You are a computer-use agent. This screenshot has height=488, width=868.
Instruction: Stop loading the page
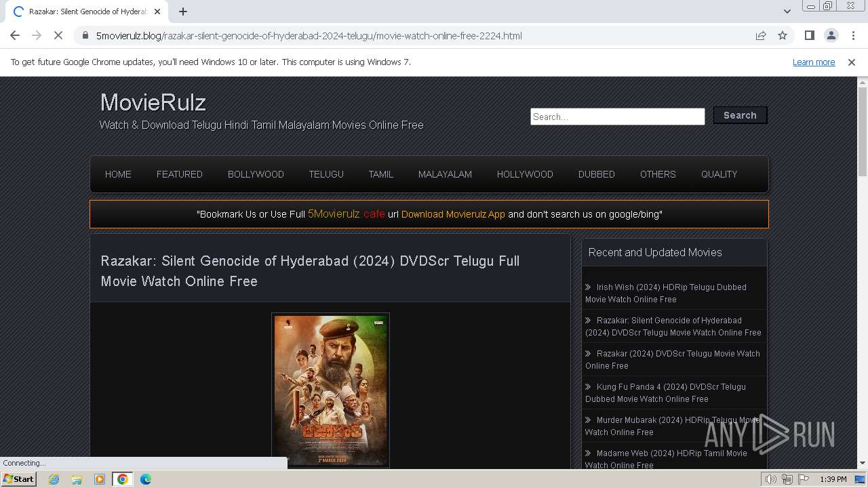click(58, 35)
